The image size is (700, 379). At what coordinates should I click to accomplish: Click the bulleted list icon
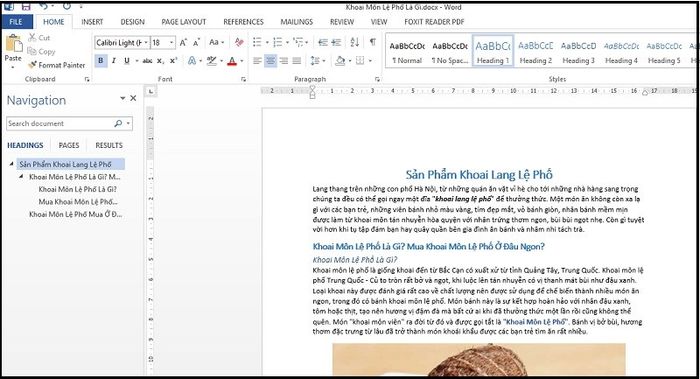click(x=257, y=42)
